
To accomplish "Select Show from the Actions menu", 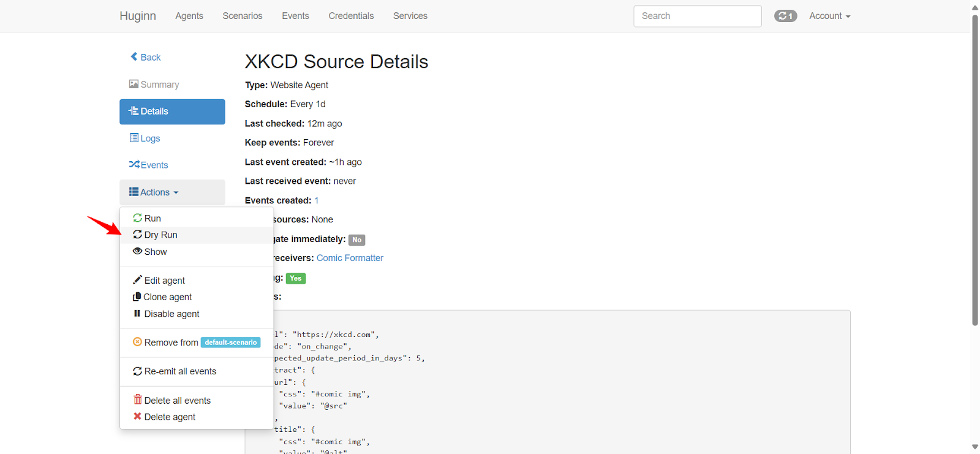I will [197, 252].
